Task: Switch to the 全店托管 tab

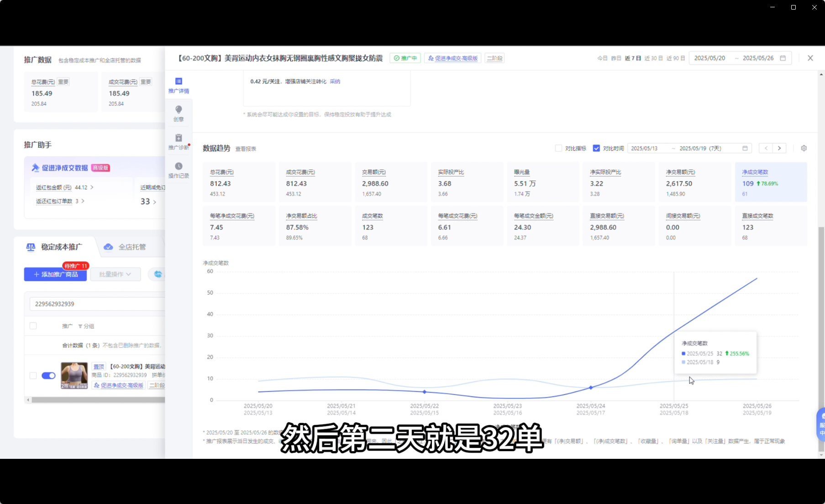Action: pyautogui.click(x=125, y=247)
